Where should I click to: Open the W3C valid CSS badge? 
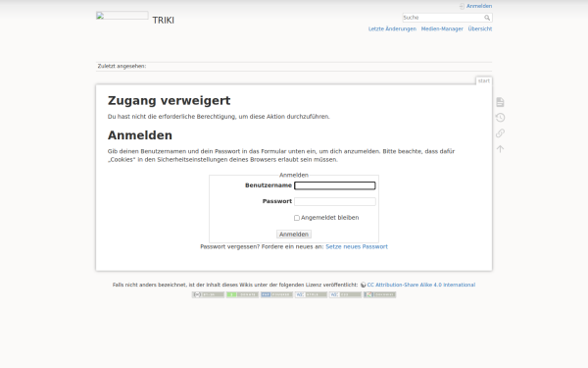coord(345,294)
